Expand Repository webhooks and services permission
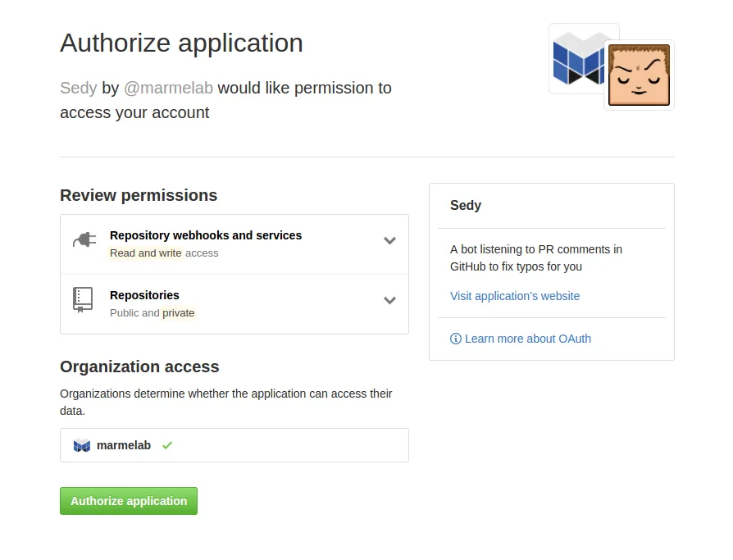The height and width of the screenshot is (560, 733). (x=390, y=241)
